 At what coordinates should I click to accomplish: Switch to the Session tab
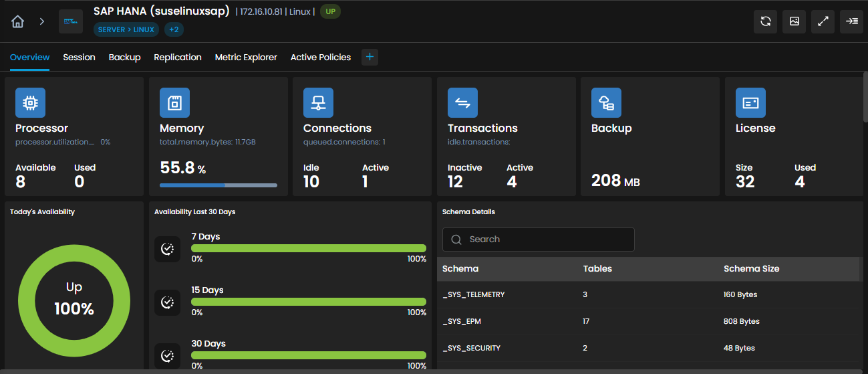(79, 58)
